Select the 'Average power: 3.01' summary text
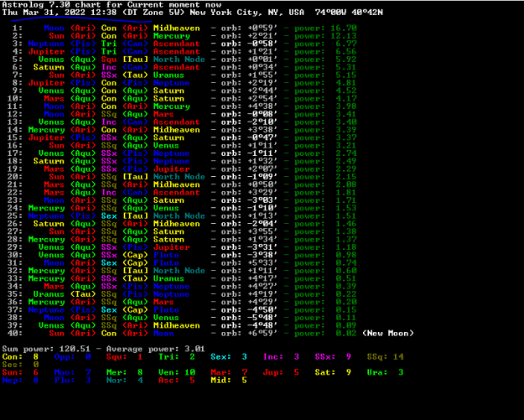524x420 pixels. (155, 349)
